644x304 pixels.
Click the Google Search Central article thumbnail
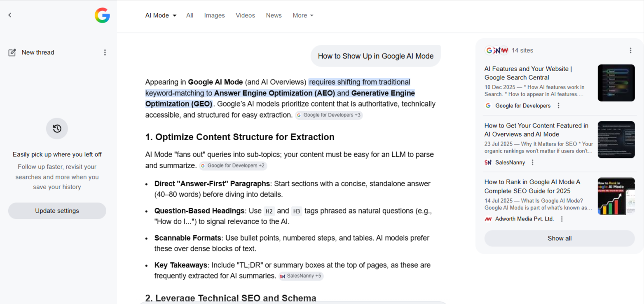616,83
